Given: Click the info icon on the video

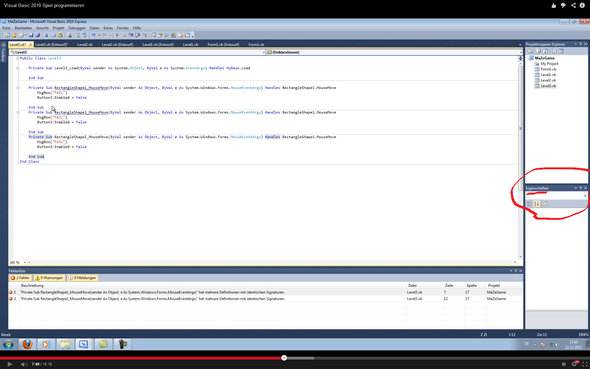Looking at the screenshot, I should tap(582, 5).
